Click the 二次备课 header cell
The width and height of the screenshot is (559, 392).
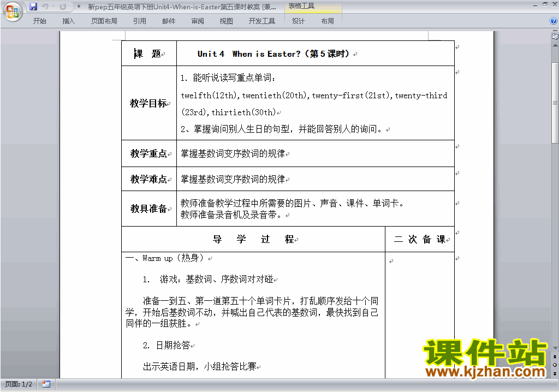pos(420,239)
